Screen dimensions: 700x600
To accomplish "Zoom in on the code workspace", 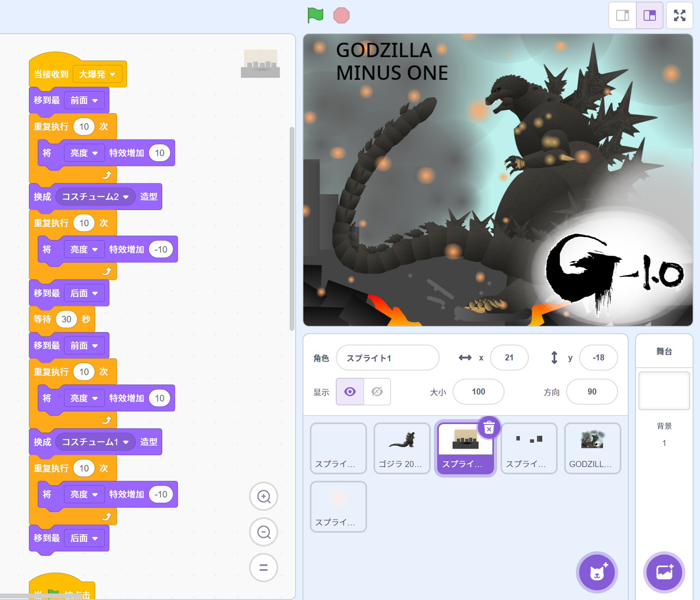I will [264, 496].
